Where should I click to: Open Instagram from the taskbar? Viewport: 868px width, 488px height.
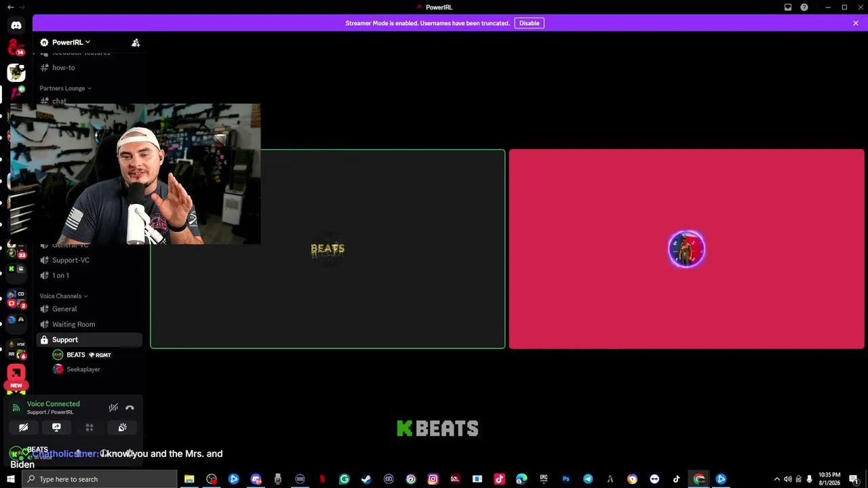tap(433, 479)
